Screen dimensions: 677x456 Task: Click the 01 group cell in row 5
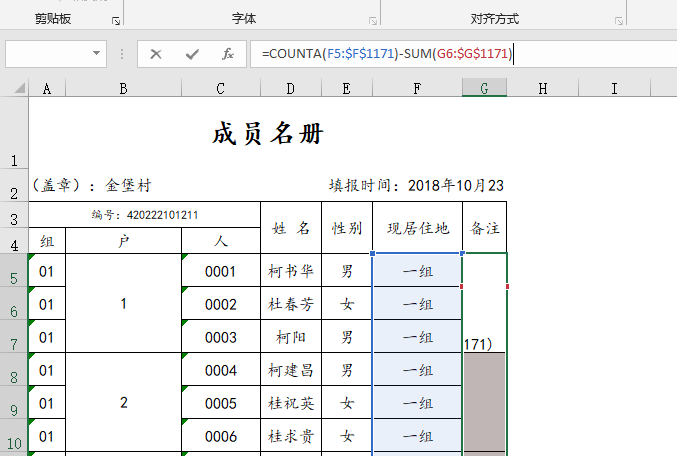(x=47, y=270)
